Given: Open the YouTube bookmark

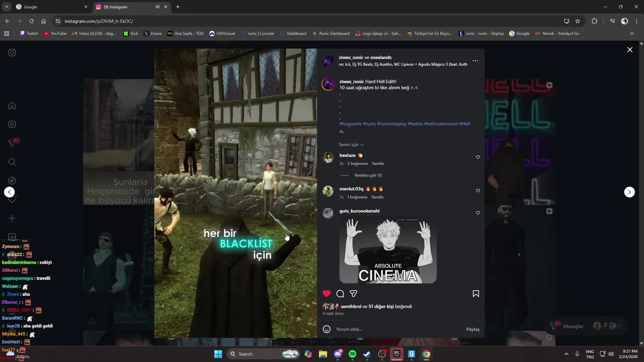Looking at the screenshot, I should 55,34.
